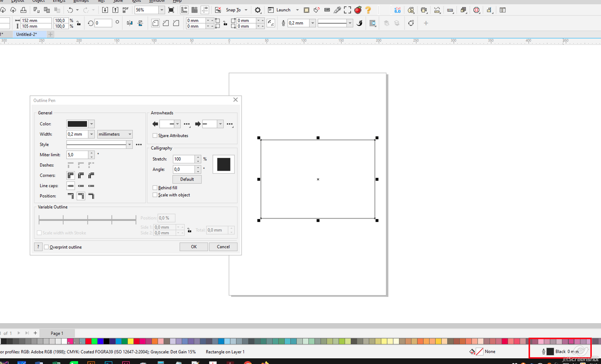Select the round corners option in Outline Pen

tap(81, 175)
